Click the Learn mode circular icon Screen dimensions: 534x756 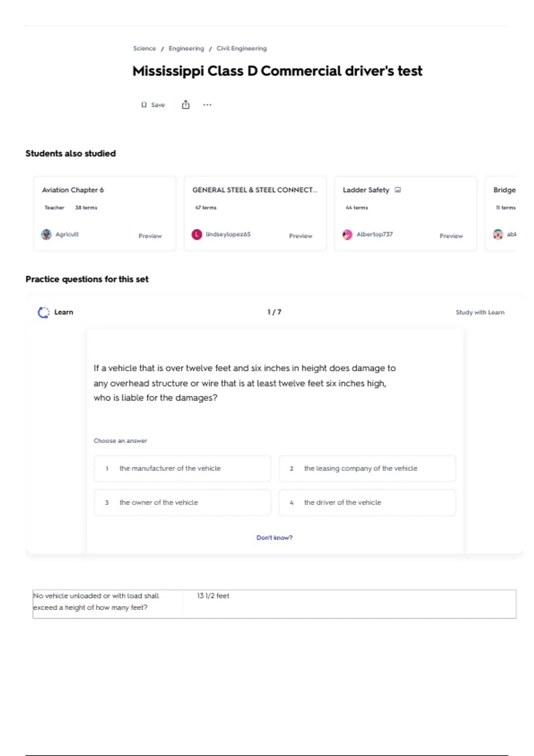coord(44,312)
